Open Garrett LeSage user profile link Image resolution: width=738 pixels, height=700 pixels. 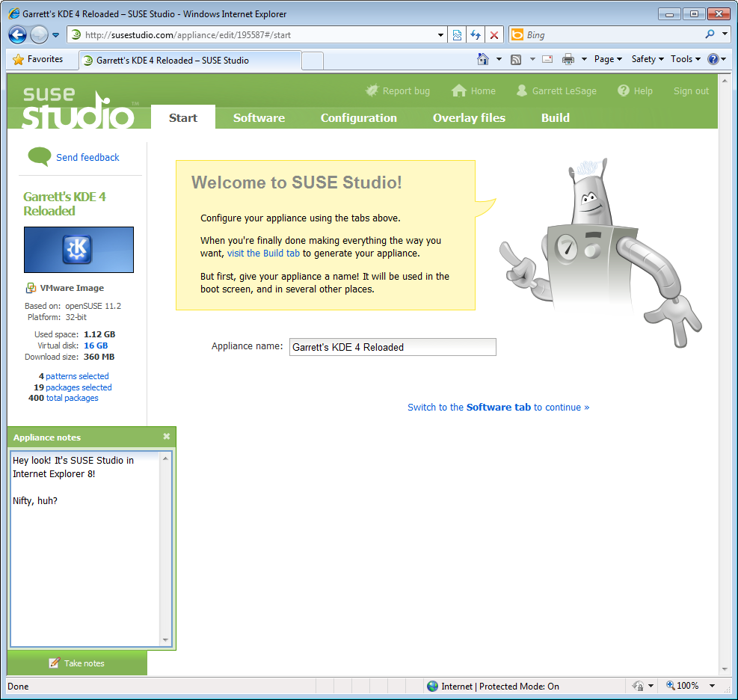pyautogui.click(x=556, y=90)
